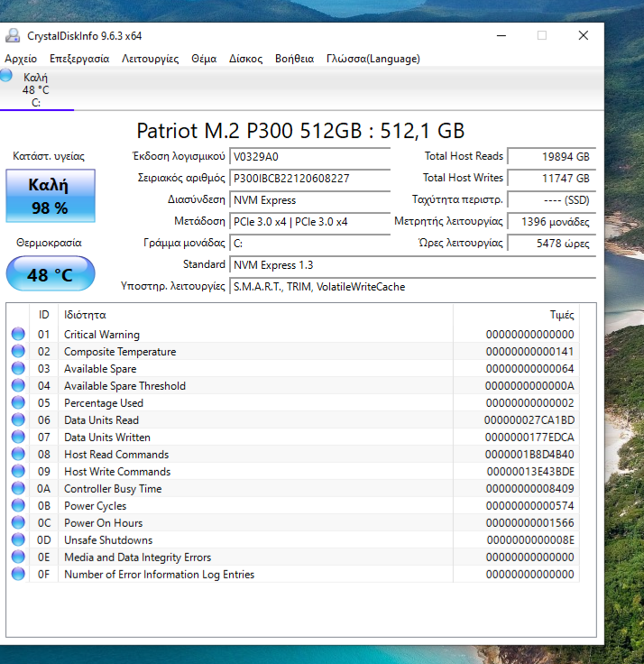
Task: Open the Δίσκος menu
Action: pyautogui.click(x=245, y=59)
